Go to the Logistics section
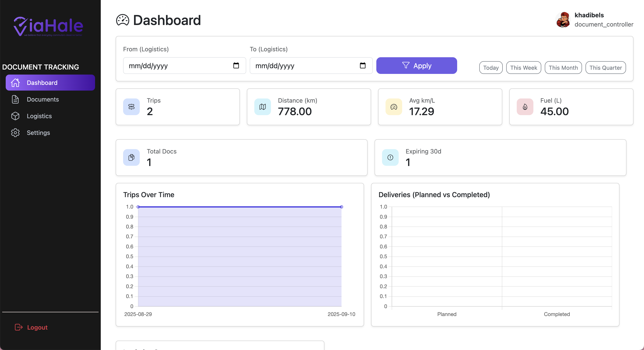 coord(39,116)
